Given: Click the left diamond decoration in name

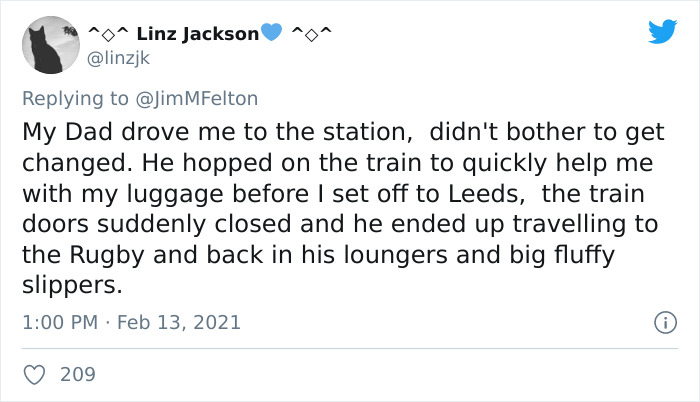Looking at the screenshot, I should point(108,34).
